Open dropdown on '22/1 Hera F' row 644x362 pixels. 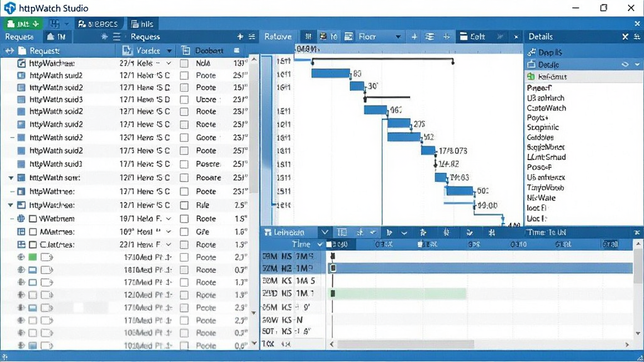169,244
